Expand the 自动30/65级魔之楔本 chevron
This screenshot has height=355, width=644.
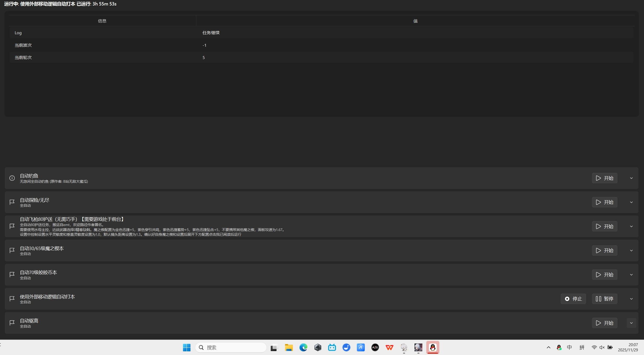pyautogui.click(x=631, y=251)
